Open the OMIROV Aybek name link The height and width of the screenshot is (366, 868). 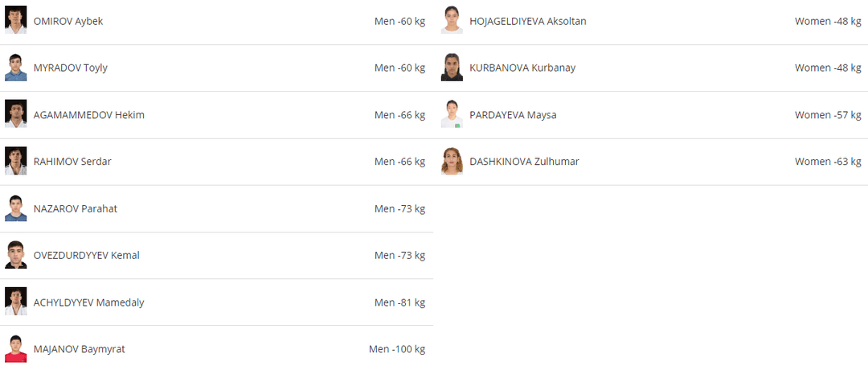[68, 22]
